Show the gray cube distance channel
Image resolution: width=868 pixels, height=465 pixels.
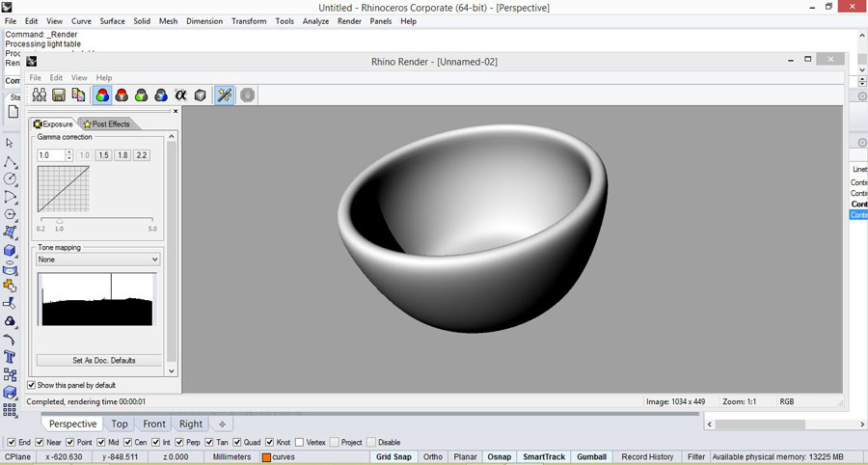tap(200, 95)
